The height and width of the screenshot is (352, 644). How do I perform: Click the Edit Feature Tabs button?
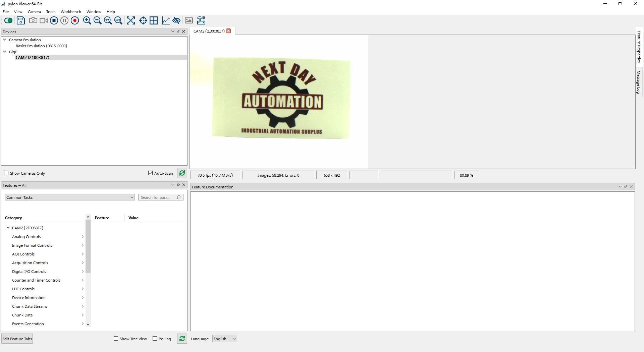coord(17,339)
